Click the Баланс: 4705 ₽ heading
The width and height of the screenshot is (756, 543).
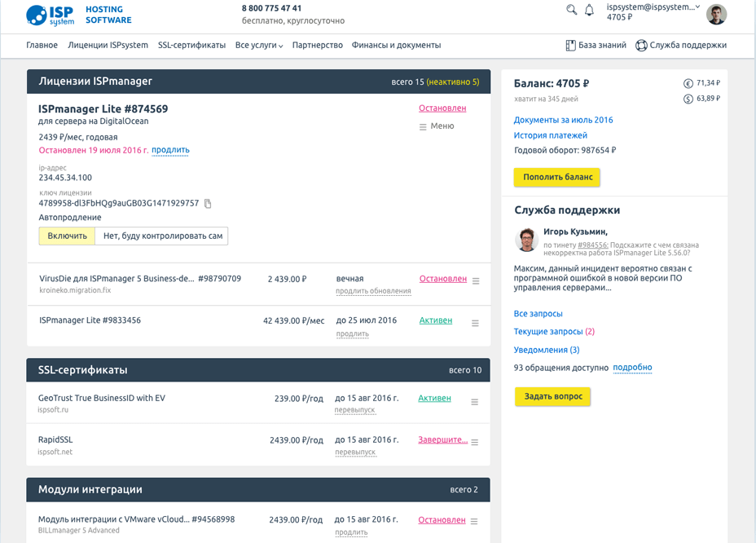[x=551, y=83]
